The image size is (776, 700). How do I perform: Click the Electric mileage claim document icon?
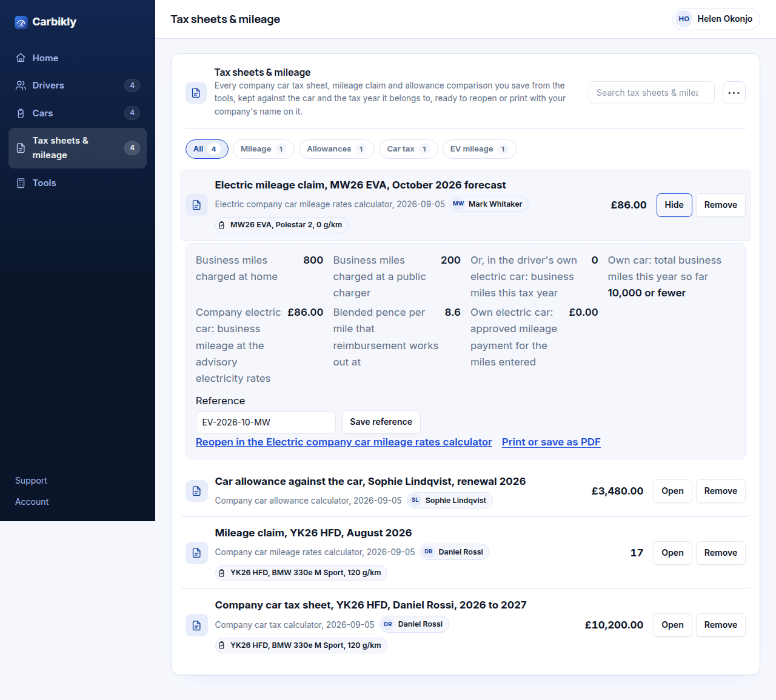pyautogui.click(x=196, y=205)
